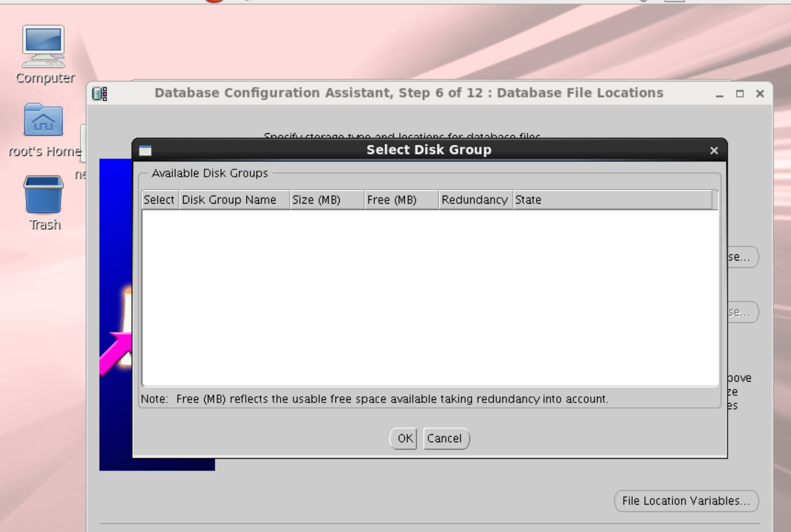
Task: Click the Trash desktop icon
Action: (x=43, y=194)
